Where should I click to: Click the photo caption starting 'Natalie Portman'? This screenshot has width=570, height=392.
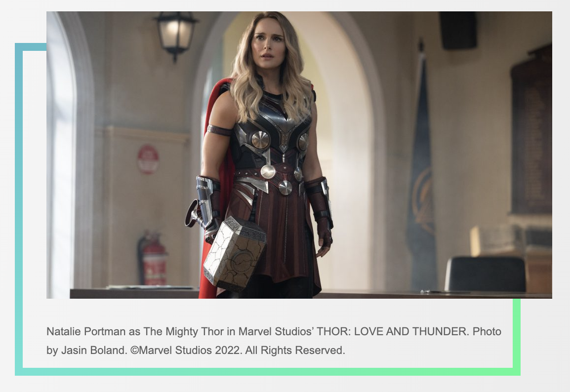point(274,341)
